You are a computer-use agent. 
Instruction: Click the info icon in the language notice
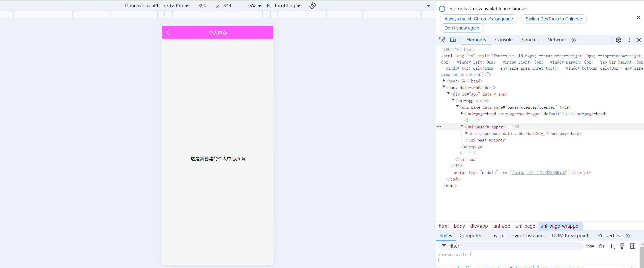pos(442,9)
